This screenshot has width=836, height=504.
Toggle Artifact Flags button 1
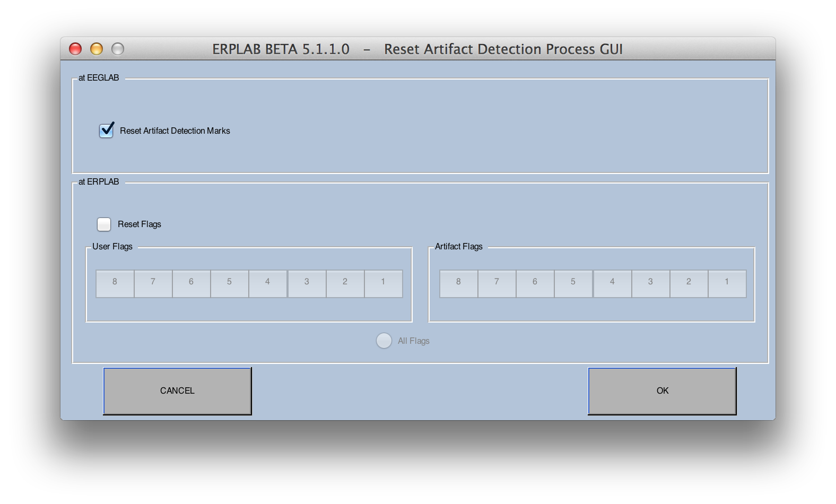click(x=727, y=284)
